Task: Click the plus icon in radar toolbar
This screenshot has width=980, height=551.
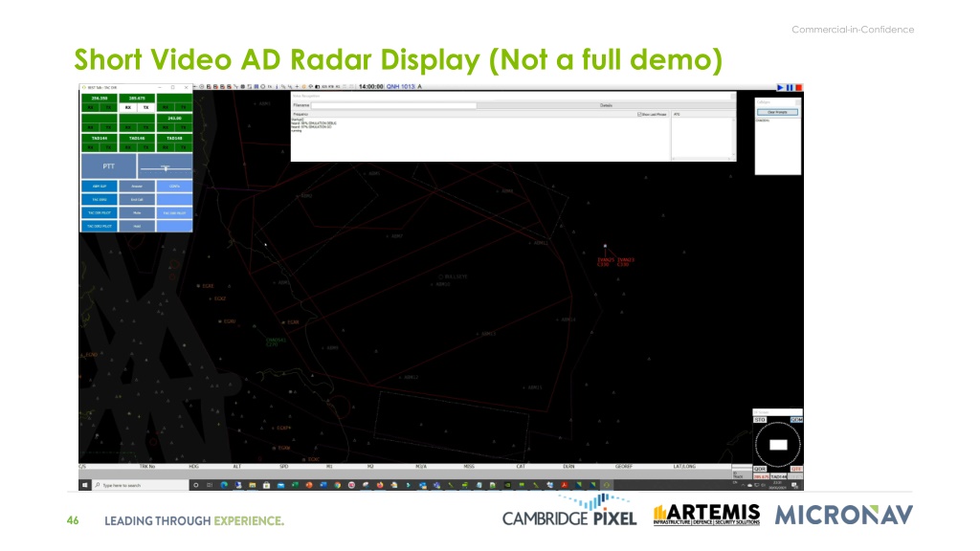Action: point(297,87)
